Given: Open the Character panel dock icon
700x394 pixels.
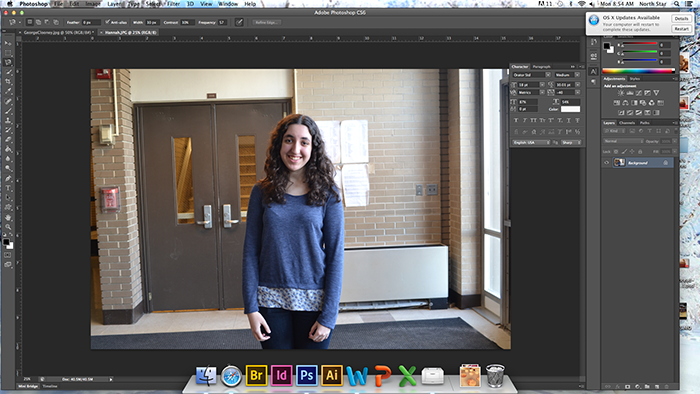Looking at the screenshot, I should click(593, 71).
